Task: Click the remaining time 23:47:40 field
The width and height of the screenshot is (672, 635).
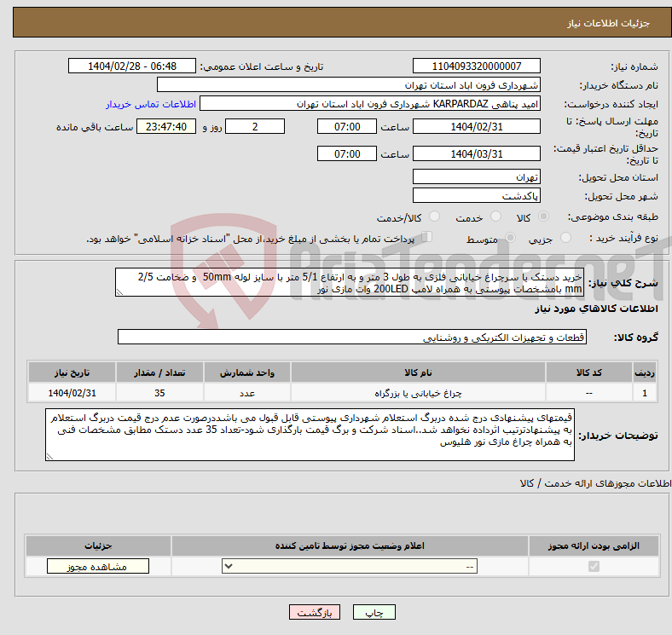Action: pos(166,126)
